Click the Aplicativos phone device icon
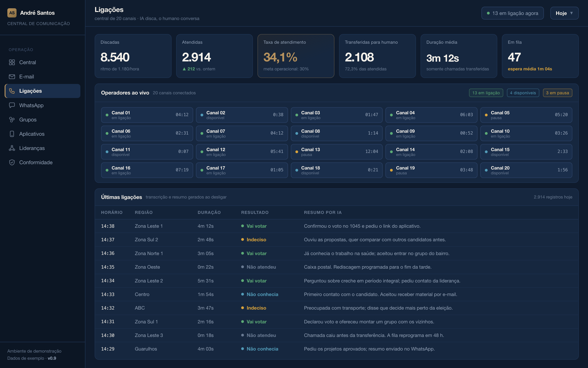Image resolution: width=588 pixels, height=368 pixels. (x=12, y=134)
